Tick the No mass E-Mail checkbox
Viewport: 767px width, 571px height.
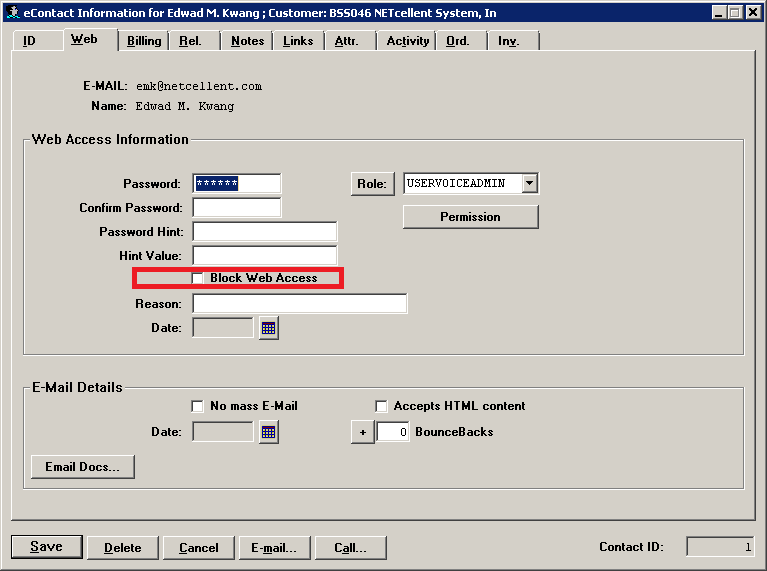click(x=198, y=406)
